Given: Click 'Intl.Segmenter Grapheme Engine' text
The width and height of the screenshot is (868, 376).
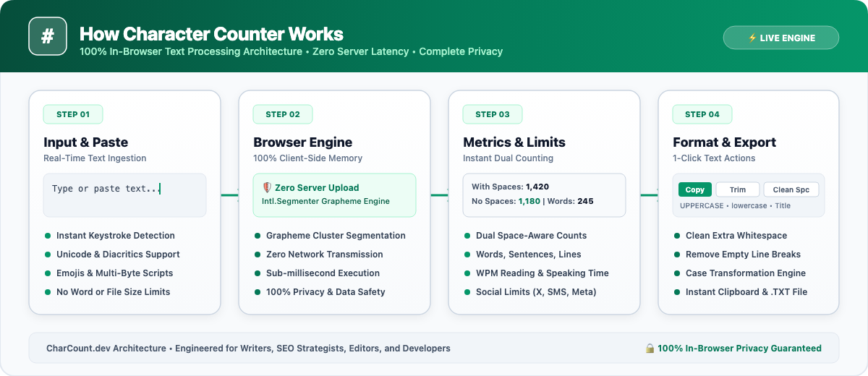Looking at the screenshot, I should [x=325, y=201].
